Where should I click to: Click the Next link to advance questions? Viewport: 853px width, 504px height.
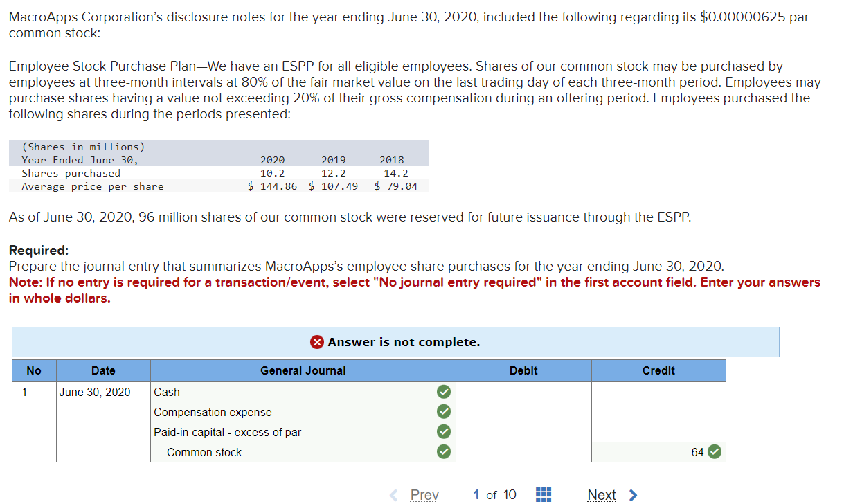pos(600,495)
